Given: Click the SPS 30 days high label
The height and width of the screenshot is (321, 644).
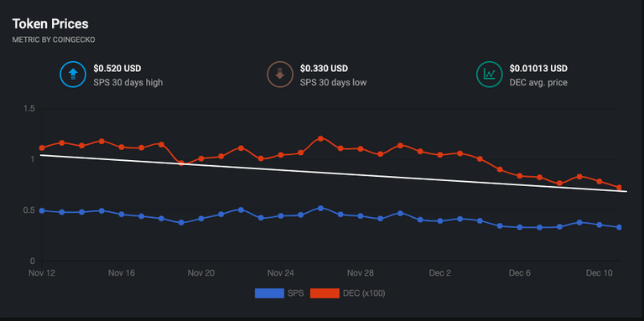Looking at the screenshot, I should tap(128, 82).
